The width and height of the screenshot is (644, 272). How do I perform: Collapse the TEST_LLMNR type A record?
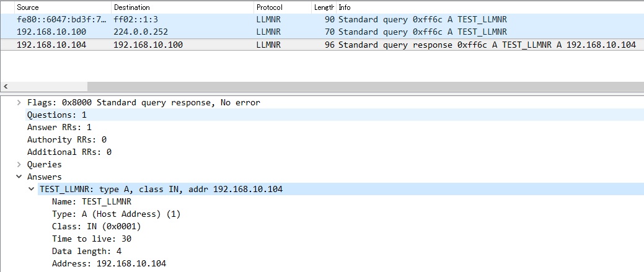click(32, 189)
